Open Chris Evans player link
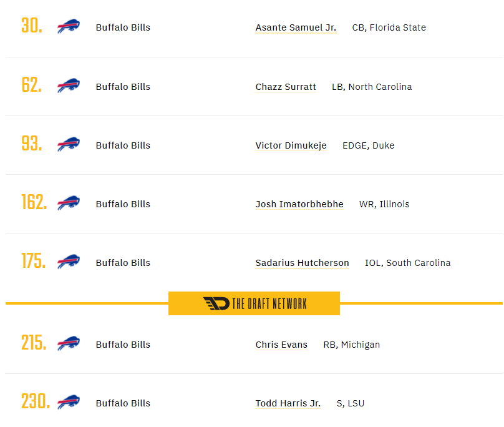Image resolution: width=504 pixels, height=427 pixels. (281, 345)
